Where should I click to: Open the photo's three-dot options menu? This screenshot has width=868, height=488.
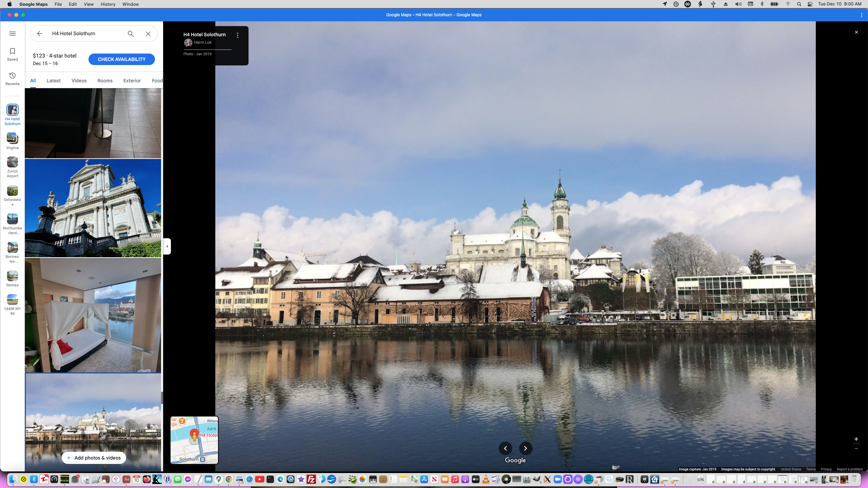tap(238, 35)
